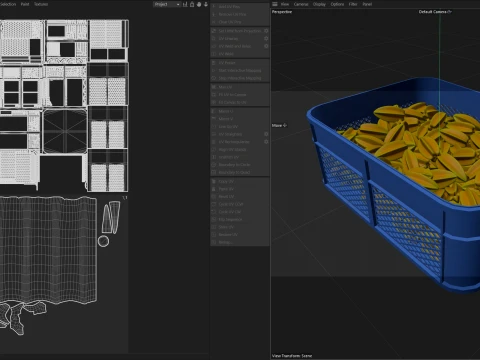
Task: Open options gear for UV Straighten
Action: (x=266, y=134)
